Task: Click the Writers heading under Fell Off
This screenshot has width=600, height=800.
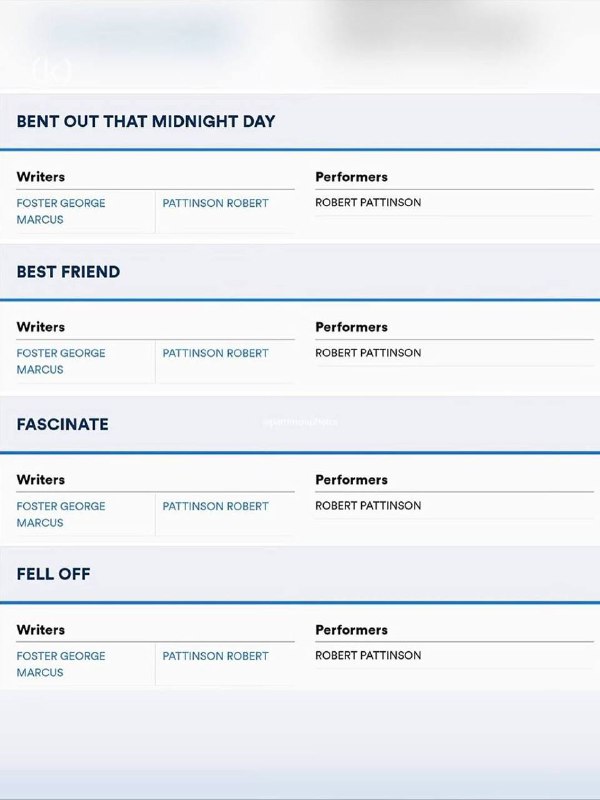Action: click(41, 630)
